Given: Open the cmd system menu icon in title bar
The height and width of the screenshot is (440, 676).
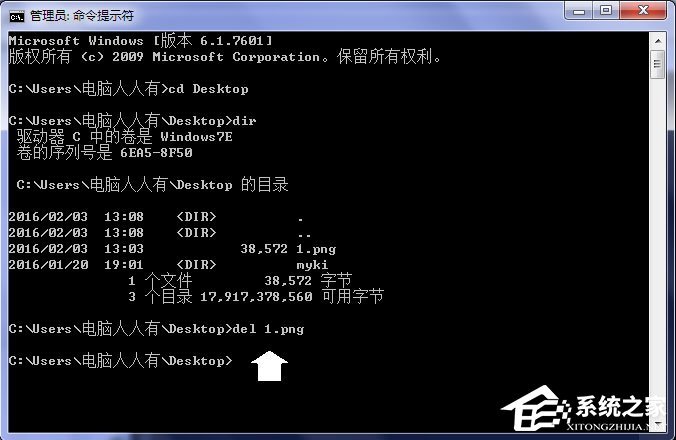Looking at the screenshot, I should (x=17, y=17).
